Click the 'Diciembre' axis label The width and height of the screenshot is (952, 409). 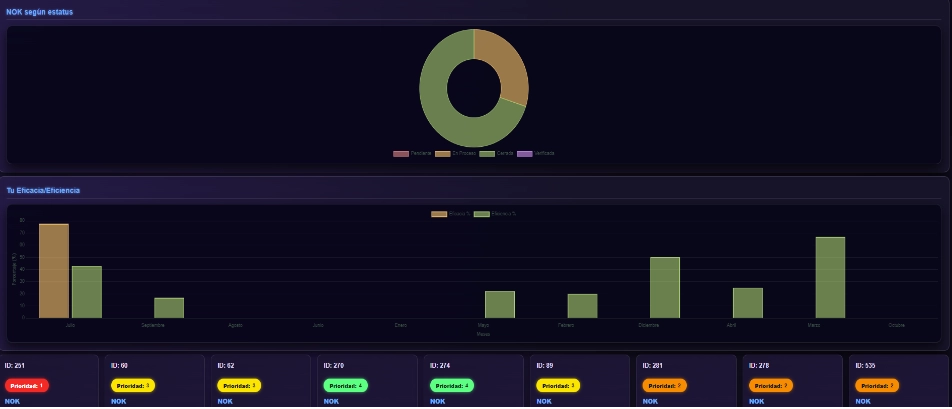pyautogui.click(x=648, y=325)
